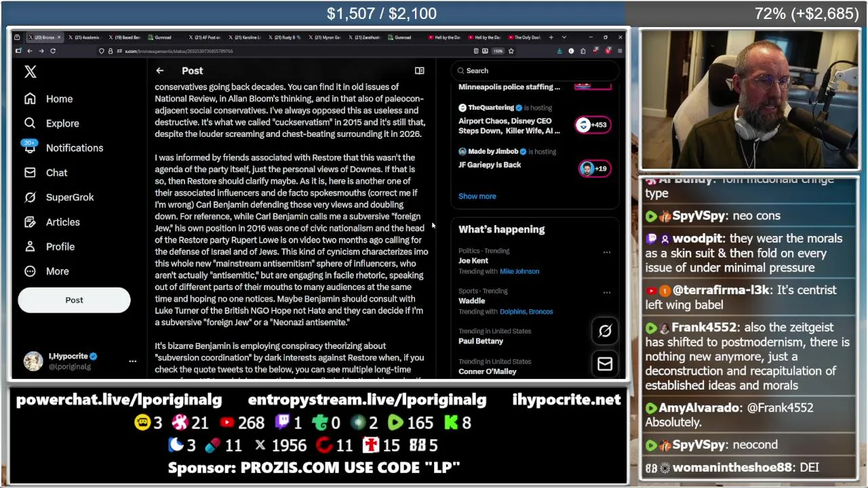The image size is (868, 488).
Task: Reload the page in browser
Action: [53, 51]
